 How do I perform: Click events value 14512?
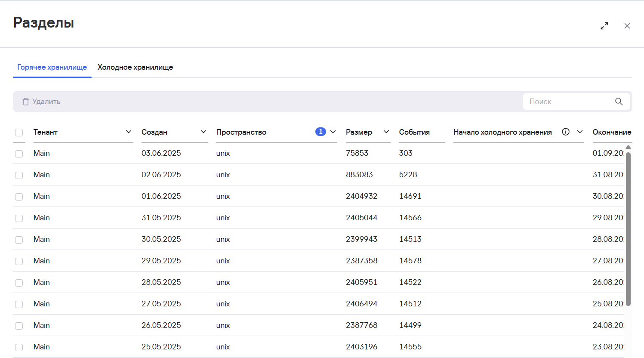tap(410, 304)
